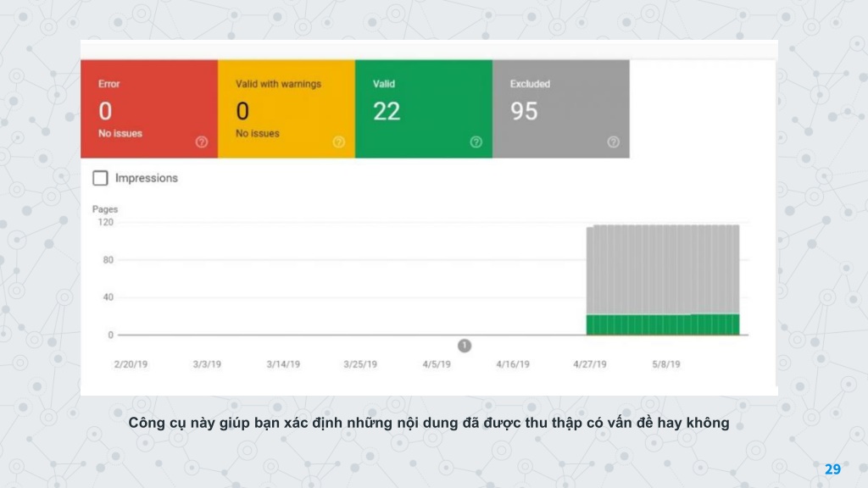
Task: Select the green Valid status card
Action: (424, 109)
